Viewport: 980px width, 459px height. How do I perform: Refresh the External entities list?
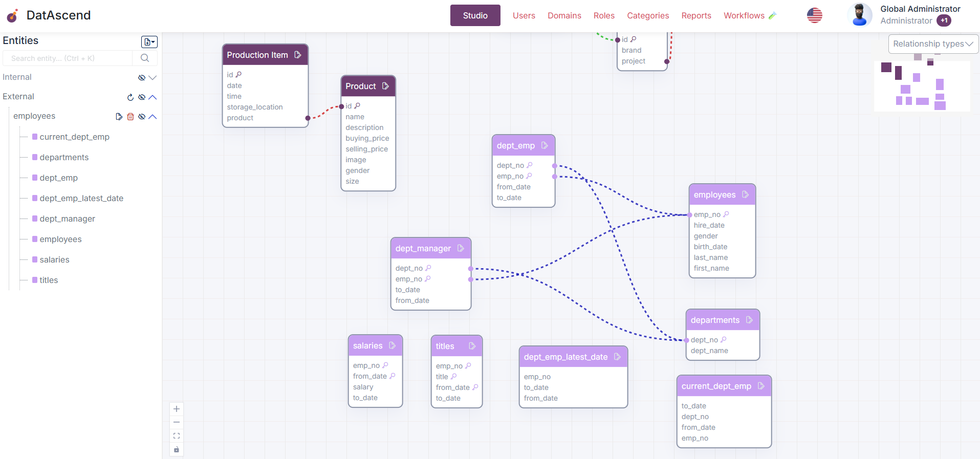(x=130, y=97)
